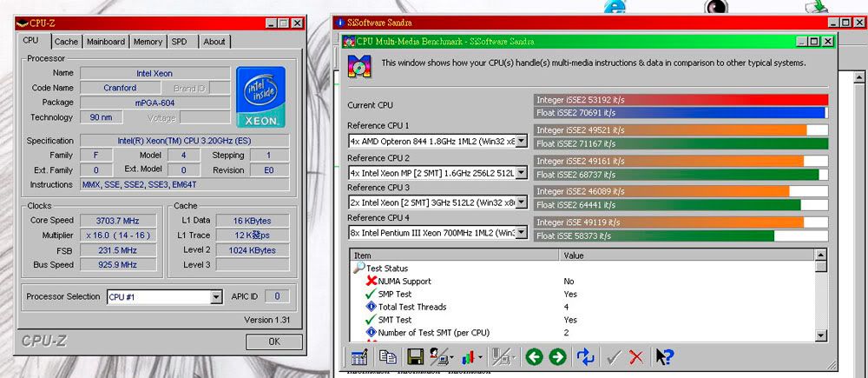Click the Value column header
Viewport: 868px width, 378px height.
[x=687, y=255]
